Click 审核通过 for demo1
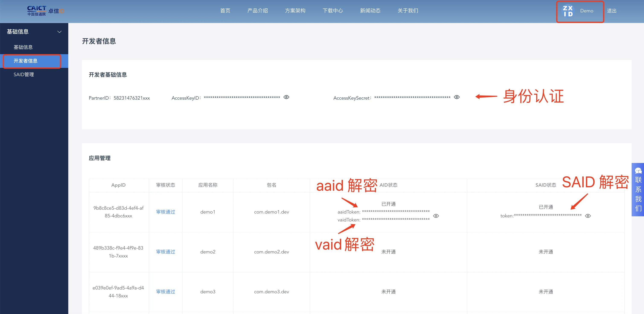Viewport: 644px width, 314px height. (166, 212)
